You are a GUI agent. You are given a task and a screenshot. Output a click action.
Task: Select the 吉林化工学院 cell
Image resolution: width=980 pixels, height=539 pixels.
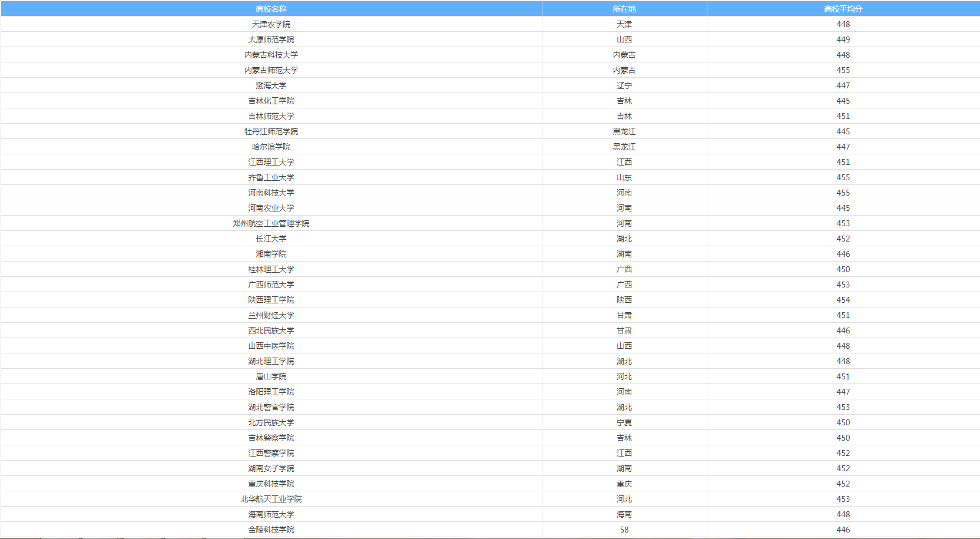[x=271, y=101]
